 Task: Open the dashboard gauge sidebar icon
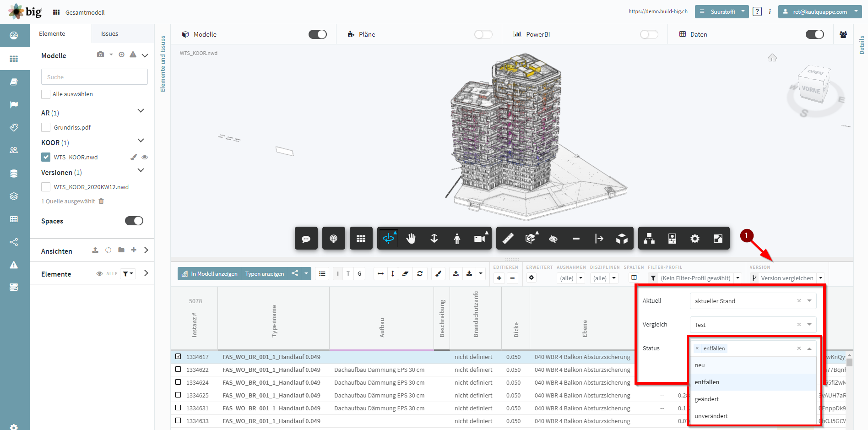coord(14,36)
